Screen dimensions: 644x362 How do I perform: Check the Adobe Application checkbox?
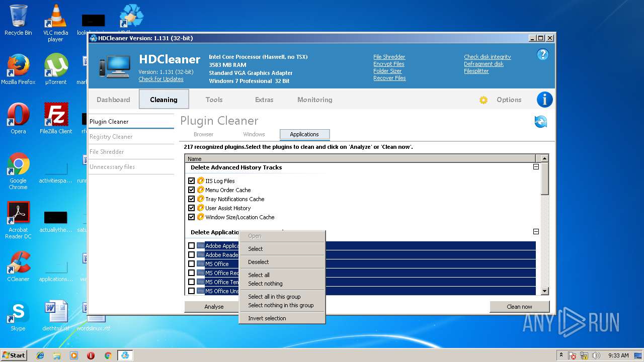point(191,246)
